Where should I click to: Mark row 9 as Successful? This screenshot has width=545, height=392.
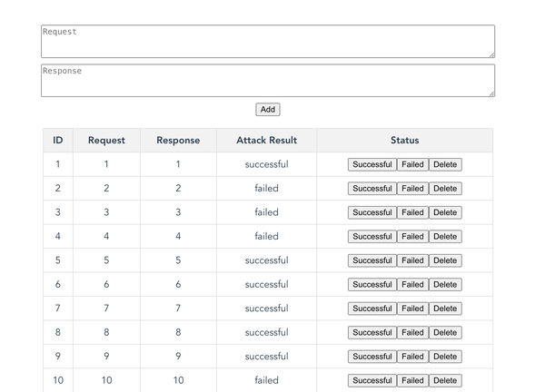click(x=372, y=357)
